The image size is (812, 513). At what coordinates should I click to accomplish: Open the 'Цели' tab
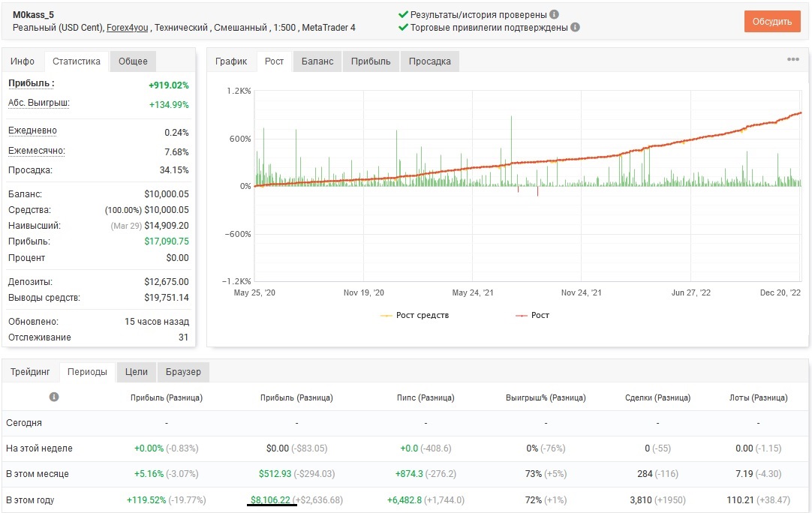click(x=136, y=372)
